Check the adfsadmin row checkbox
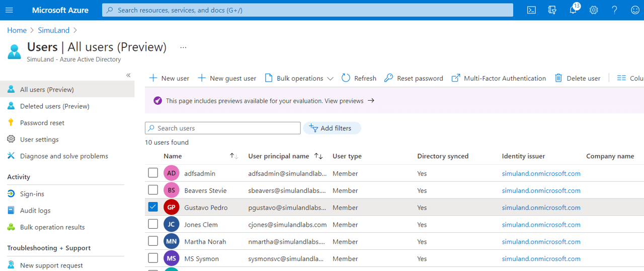The height and width of the screenshot is (271, 644). pos(153,173)
